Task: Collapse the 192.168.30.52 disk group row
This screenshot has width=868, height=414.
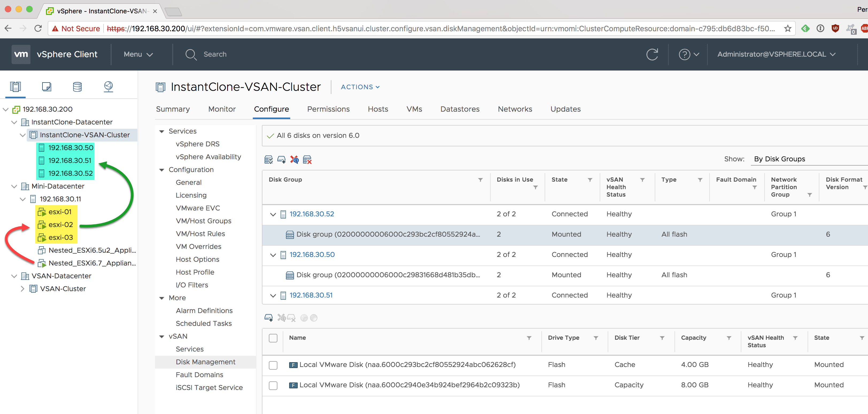Action: tap(273, 214)
